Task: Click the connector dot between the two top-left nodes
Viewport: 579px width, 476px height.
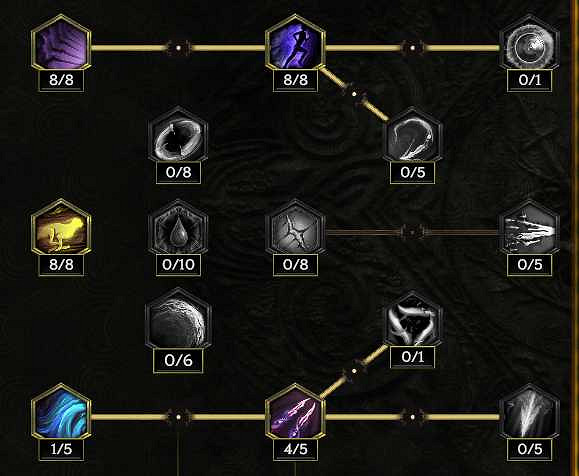Action: point(178,48)
